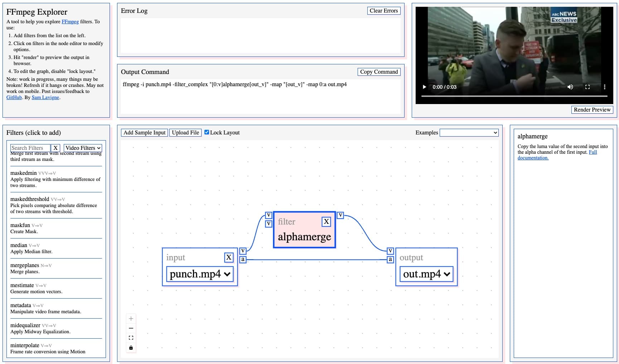Remove the punch.mp4 input node

[x=229, y=257]
